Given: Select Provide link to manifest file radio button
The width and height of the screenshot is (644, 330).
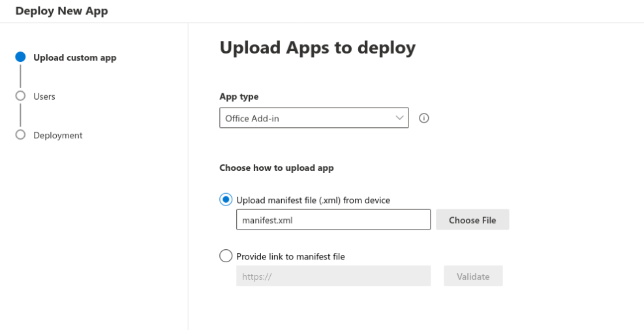Looking at the screenshot, I should (226, 256).
